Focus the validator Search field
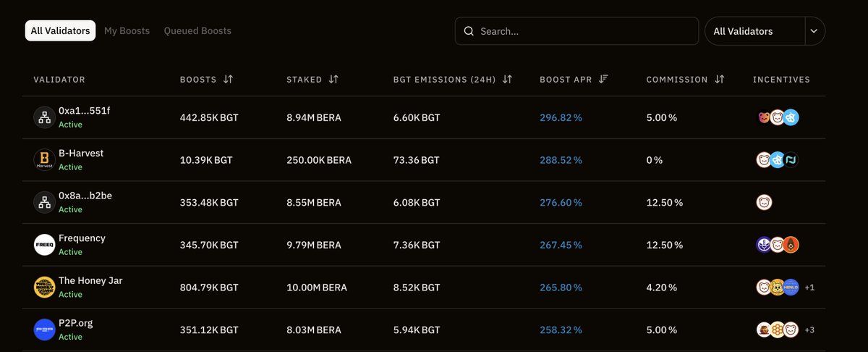Viewport: 868px width, 352px height. tap(586, 31)
